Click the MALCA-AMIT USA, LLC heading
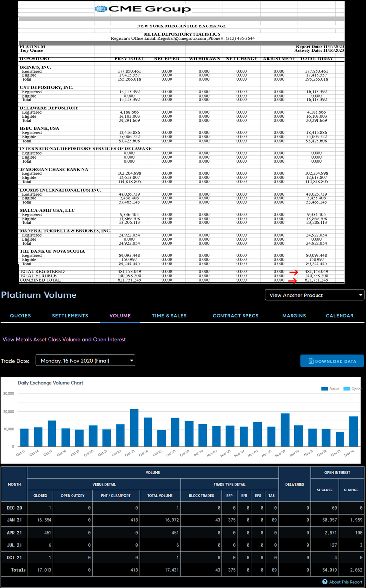 47,210
